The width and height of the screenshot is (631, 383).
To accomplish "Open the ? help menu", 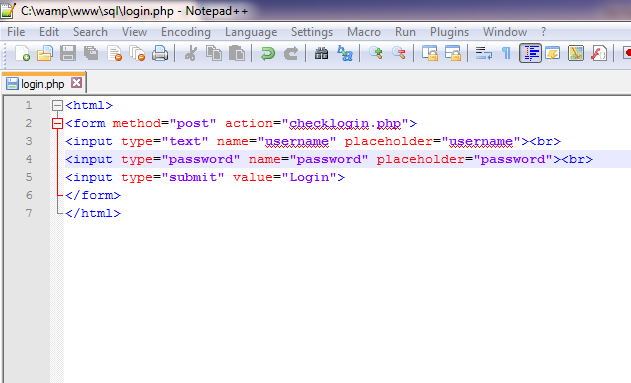I will click(x=543, y=32).
